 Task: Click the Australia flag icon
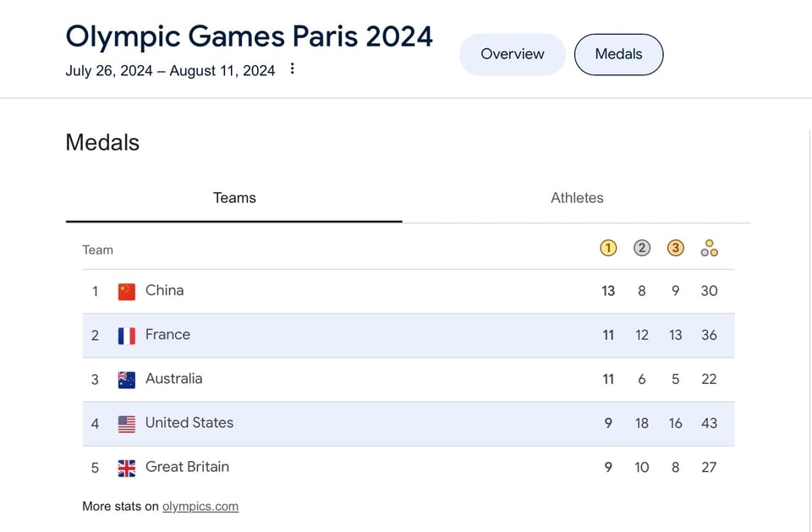pos(127,380)
